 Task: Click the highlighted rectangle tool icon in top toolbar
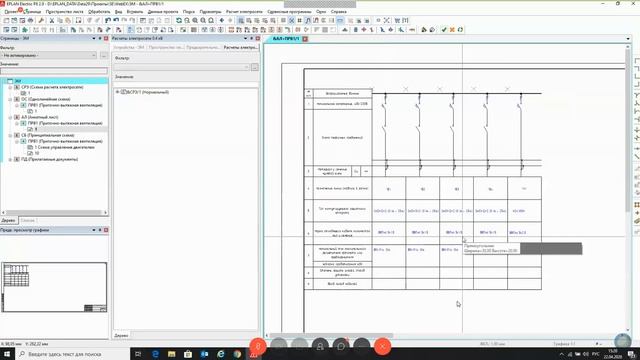pos(340,20)
